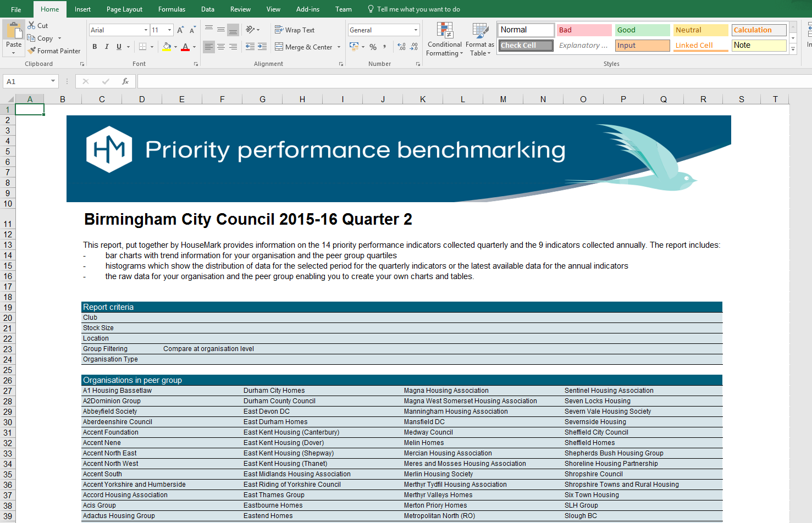Toggle Bottom Align

tap(233, 30)
